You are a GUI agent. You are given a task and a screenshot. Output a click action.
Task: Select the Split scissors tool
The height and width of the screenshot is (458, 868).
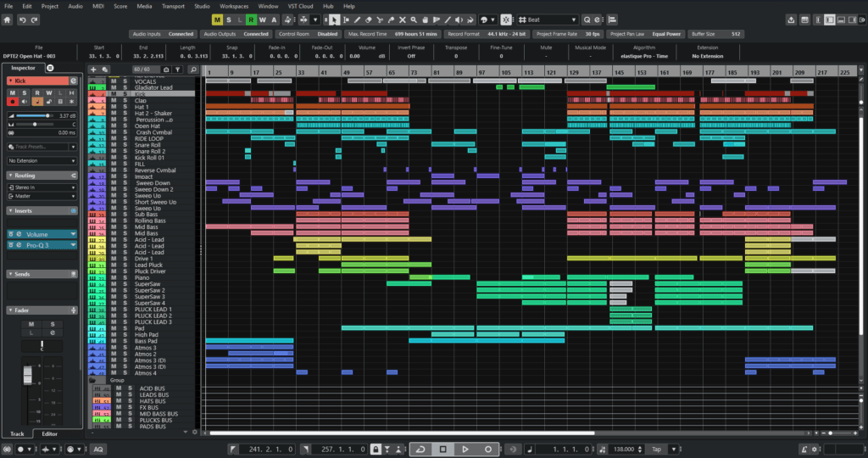pyautogui.click(x=380, y=20)
